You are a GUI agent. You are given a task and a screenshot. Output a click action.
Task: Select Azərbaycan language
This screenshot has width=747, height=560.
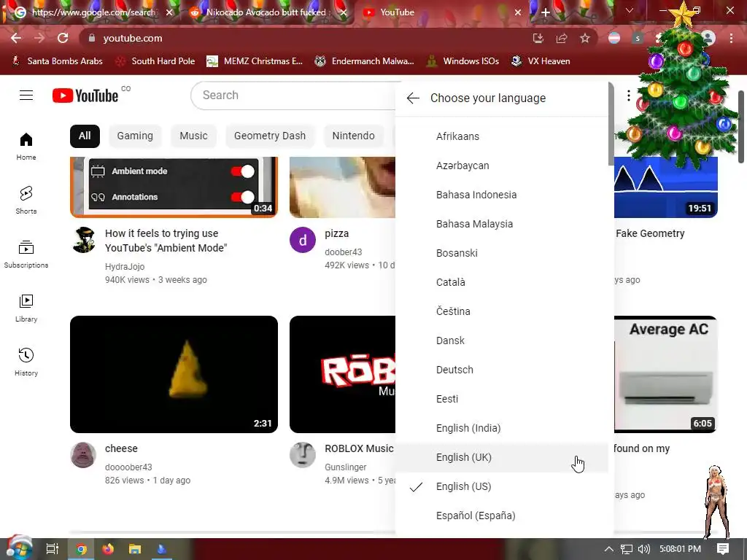502,166
